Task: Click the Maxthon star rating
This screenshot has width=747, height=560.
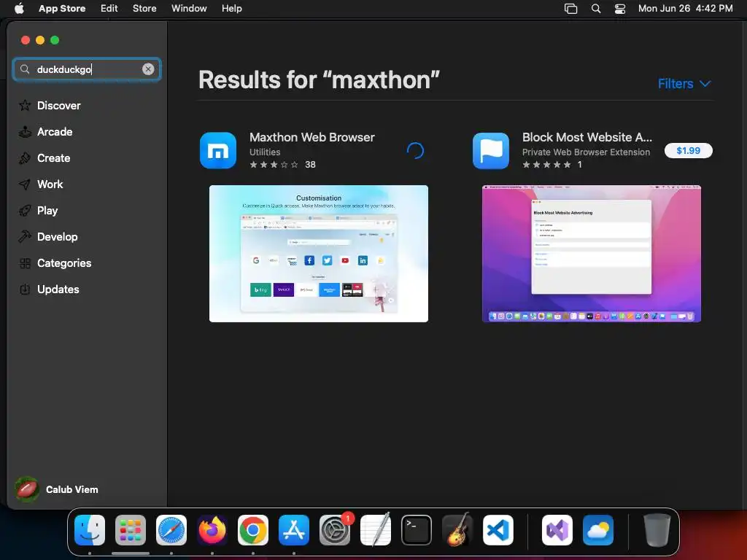Action: tap(274, 165)
